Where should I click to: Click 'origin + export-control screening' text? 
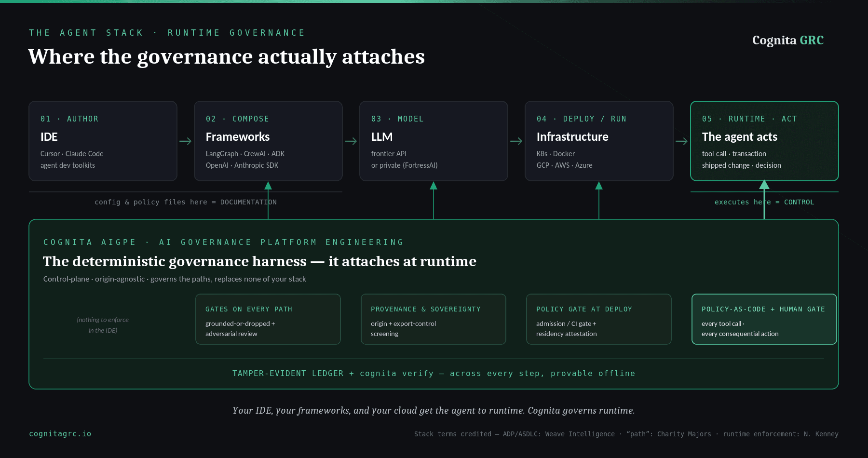coord(403,329)
